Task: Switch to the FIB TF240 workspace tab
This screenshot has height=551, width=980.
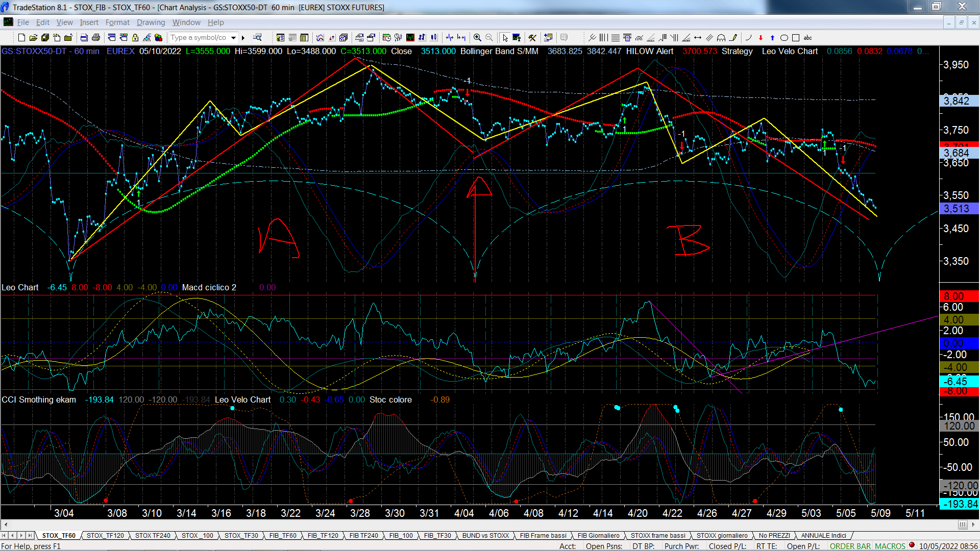Action: tap(363, 535)
